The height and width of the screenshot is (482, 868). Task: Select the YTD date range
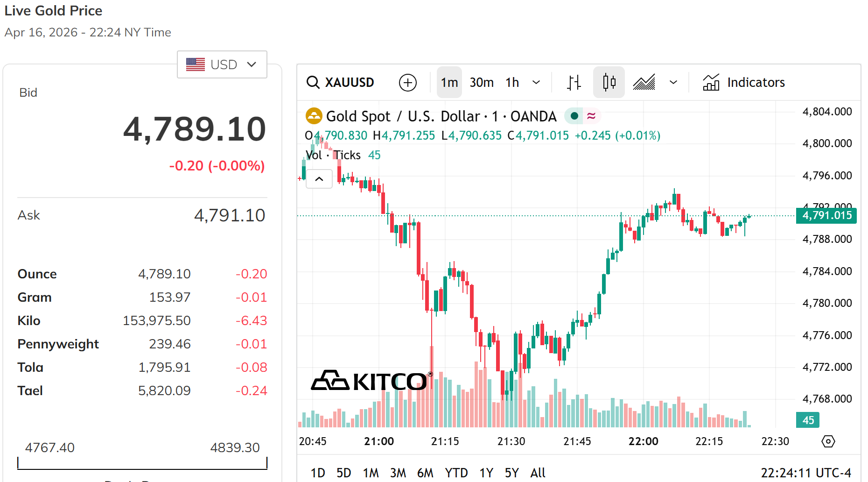[x=456, y=473]
